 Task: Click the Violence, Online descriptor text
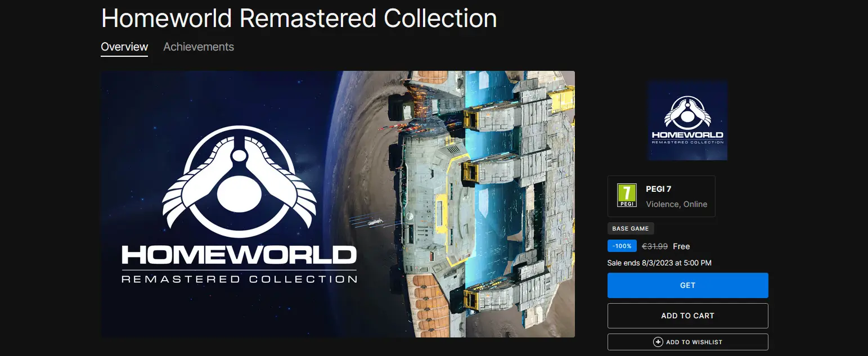pyautogui.click(x=677, y=204)
